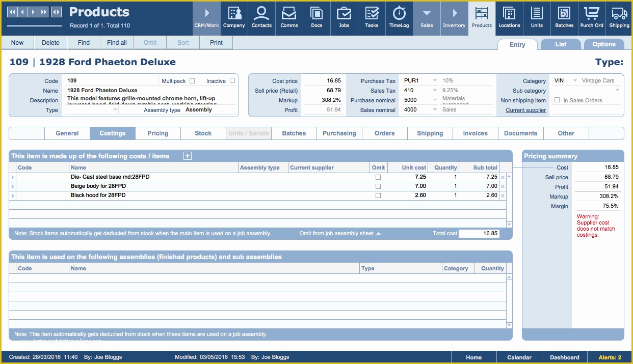Screen dimensions: 633x364
Task: Click the New record button
Action: 17,43
